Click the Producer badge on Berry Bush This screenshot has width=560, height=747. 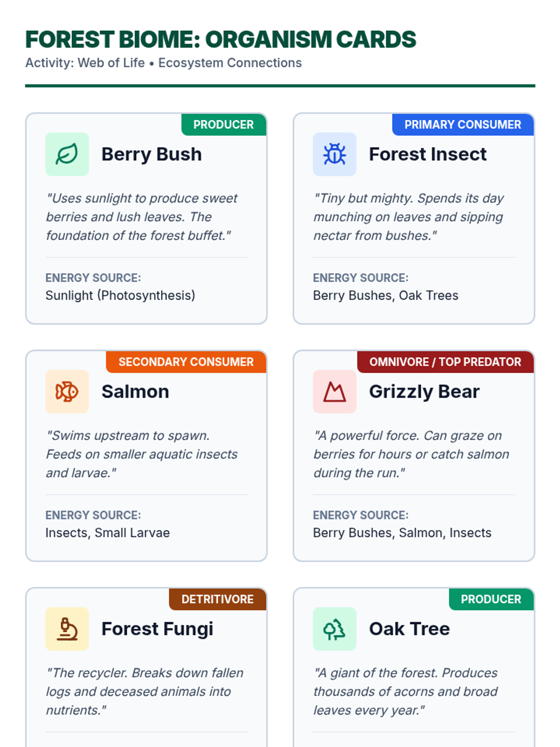click(x=223, y=125)
